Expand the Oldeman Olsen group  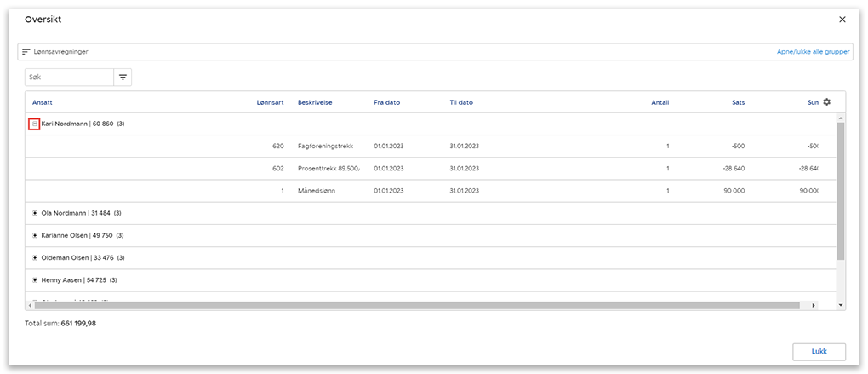35,257
